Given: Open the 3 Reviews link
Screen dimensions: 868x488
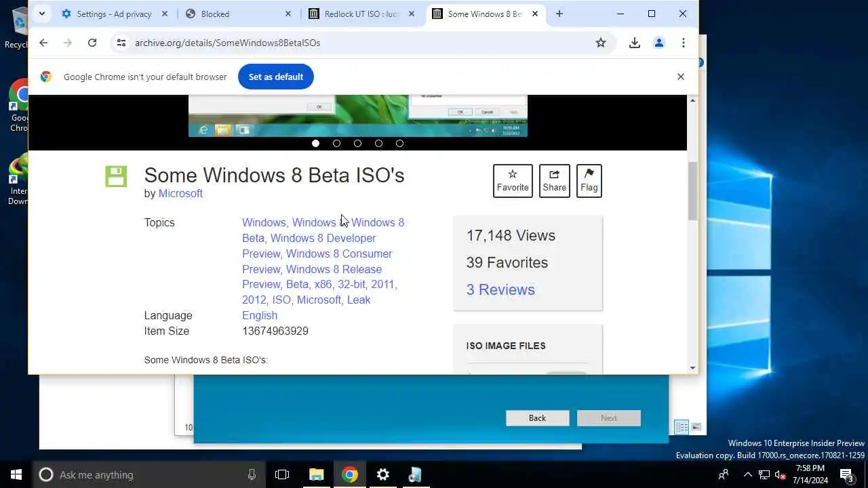Looking at the screenshot, I should tap(500, 289).
